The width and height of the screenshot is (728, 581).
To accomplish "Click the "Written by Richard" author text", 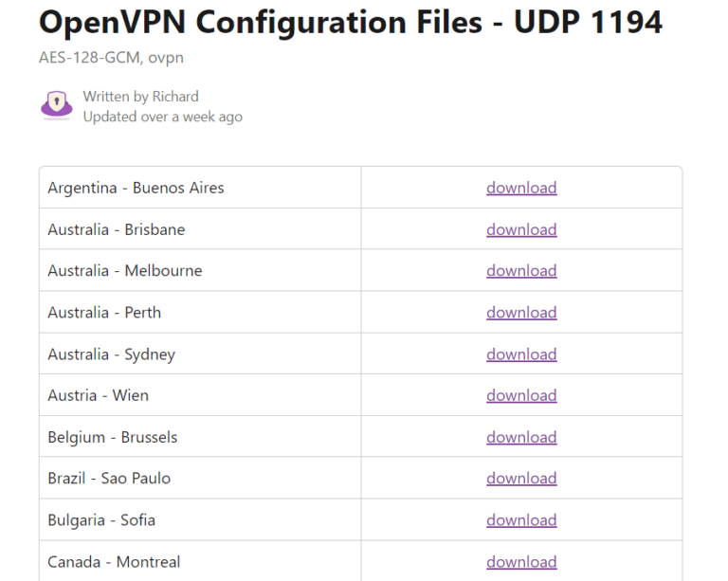I will (140, 97).
